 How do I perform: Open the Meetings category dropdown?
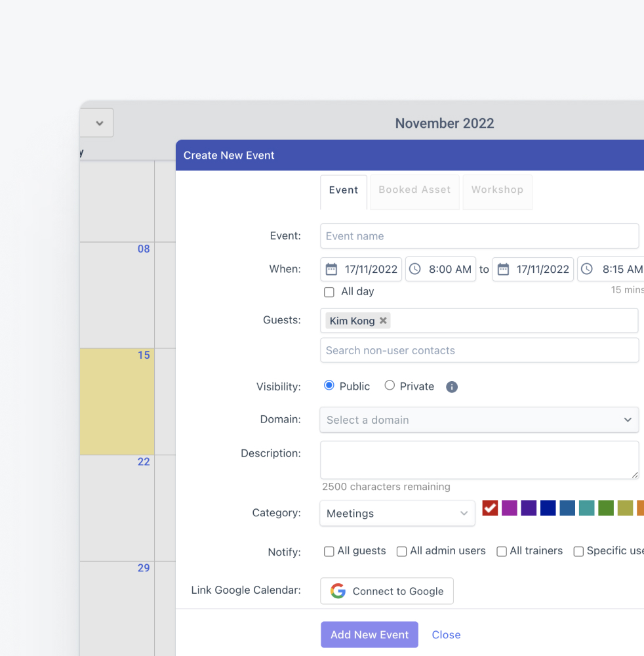click(x=397, y=513)
